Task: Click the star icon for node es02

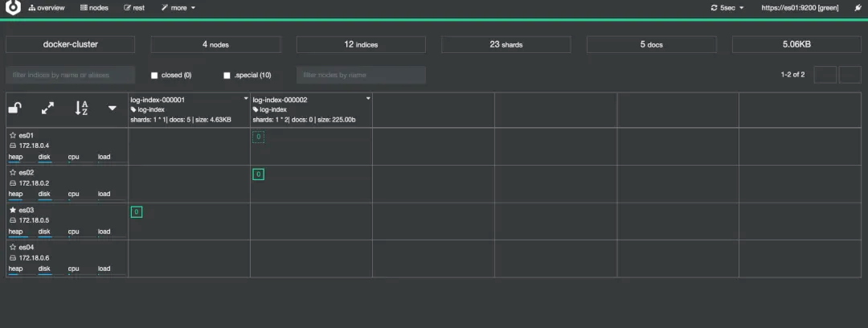Action: point(13,172)
